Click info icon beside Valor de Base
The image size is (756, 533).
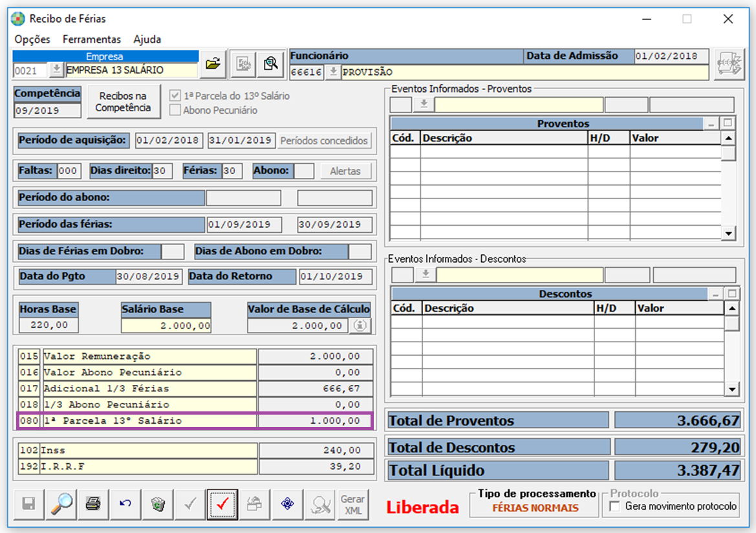(360, 325)
